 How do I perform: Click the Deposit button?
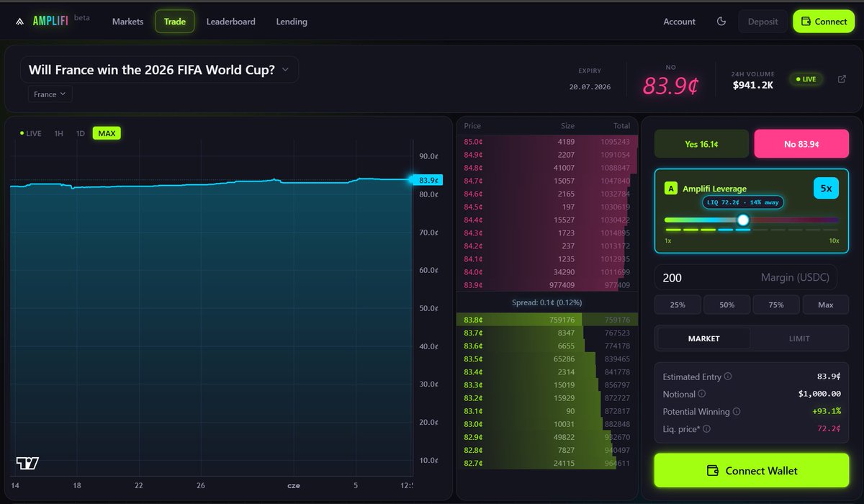pos(762,22)
